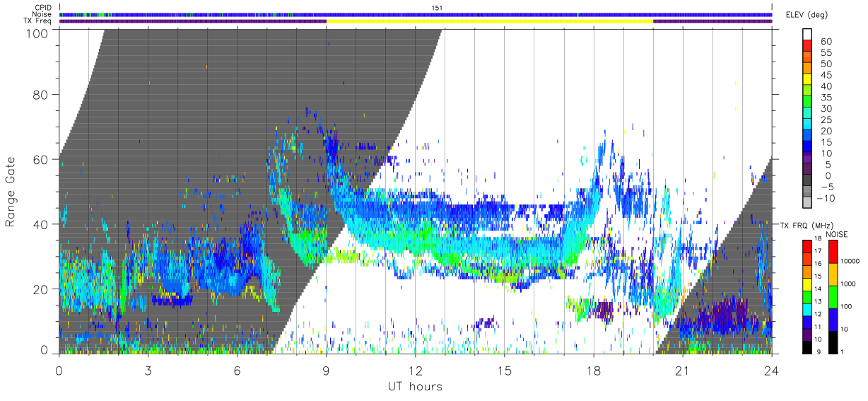
Task: Click the yellow swatch in TX FRQ bar
Action: tap(807, 284)
